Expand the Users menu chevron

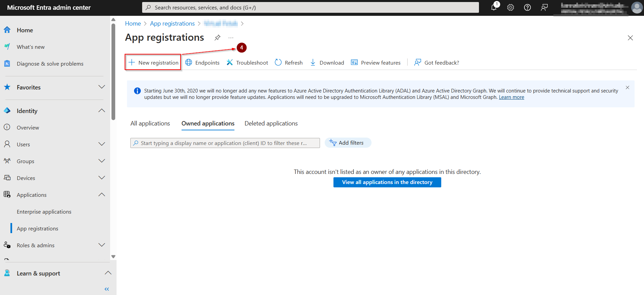click(102, 144)
